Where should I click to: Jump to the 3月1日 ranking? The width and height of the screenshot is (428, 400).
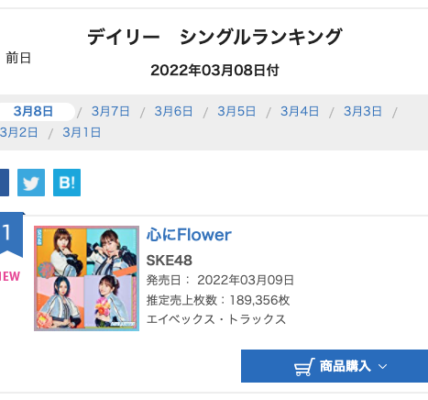point(82,132)
